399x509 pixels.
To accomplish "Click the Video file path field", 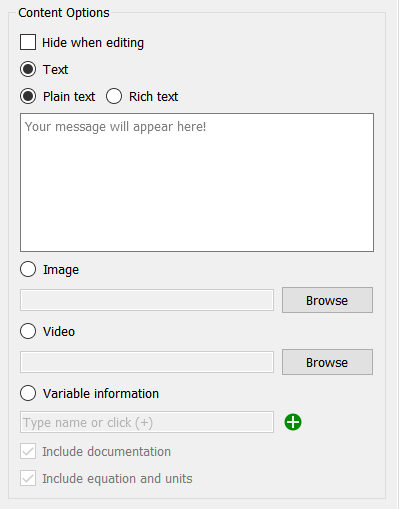I will (147, 362).
